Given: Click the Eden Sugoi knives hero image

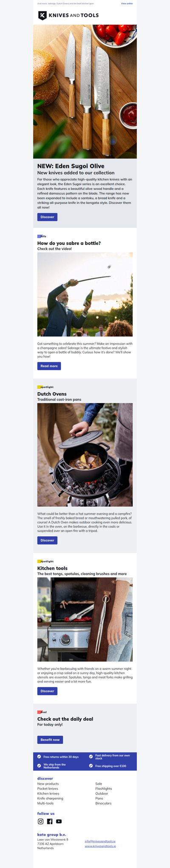Looking at the screenshot, I should (85, 91).
